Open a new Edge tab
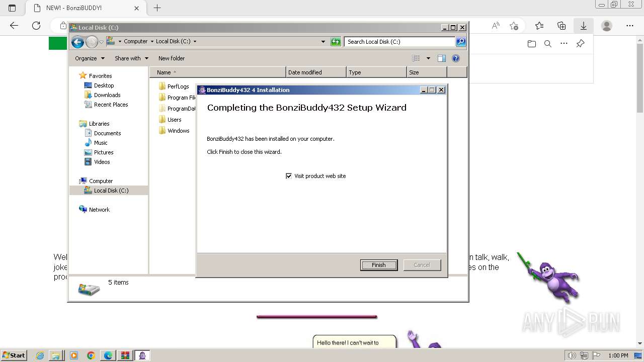The width and height of the screenshot is (644, 362). click(157, 8)
